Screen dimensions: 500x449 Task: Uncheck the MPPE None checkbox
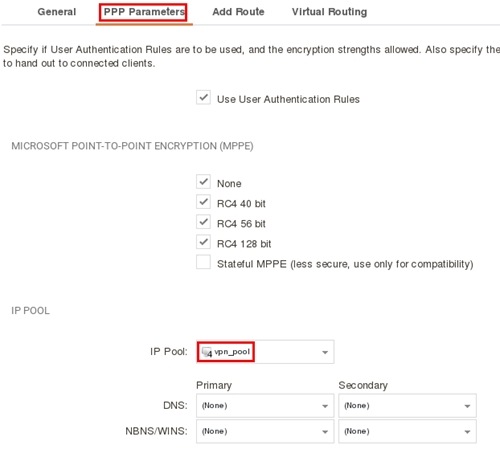coord(203,182)
